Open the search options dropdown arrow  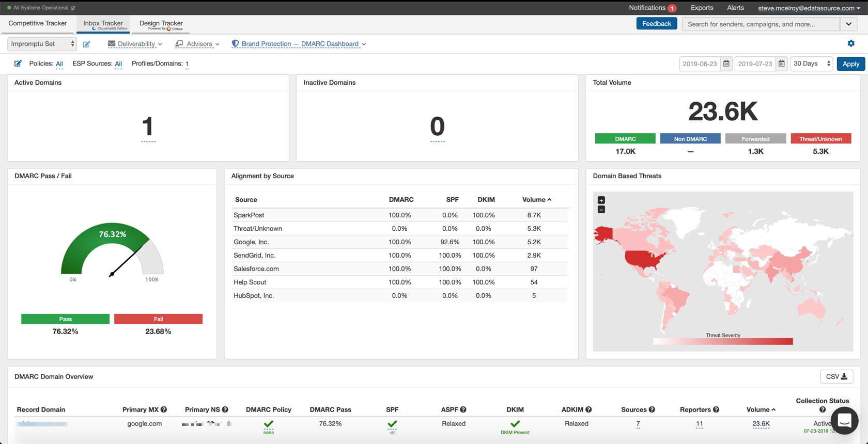(x=849, y=24)
